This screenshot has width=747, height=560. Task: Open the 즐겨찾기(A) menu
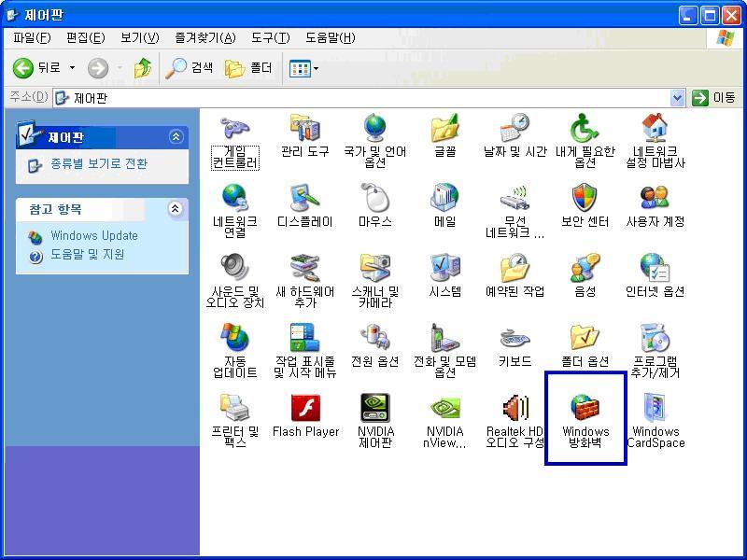pos(205,37)
